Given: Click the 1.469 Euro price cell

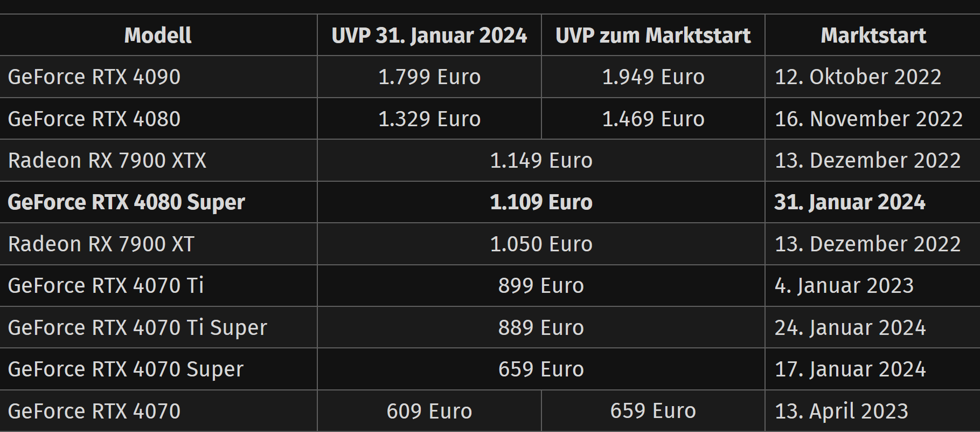Looking at the screenshot, I should pyautogui.click(x=653, y=119).
